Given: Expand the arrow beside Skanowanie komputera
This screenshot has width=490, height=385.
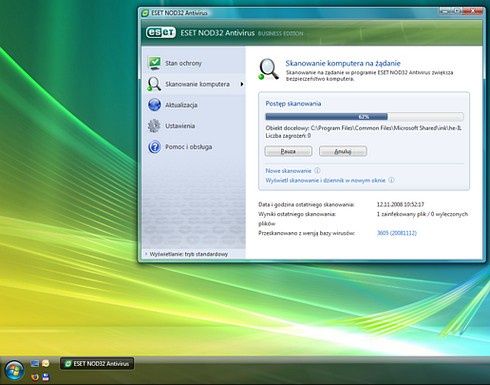Looking at the screenshot, I should (242, 84).
